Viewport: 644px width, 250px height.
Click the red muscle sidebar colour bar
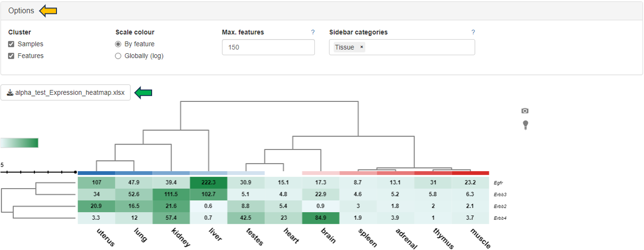470,173
